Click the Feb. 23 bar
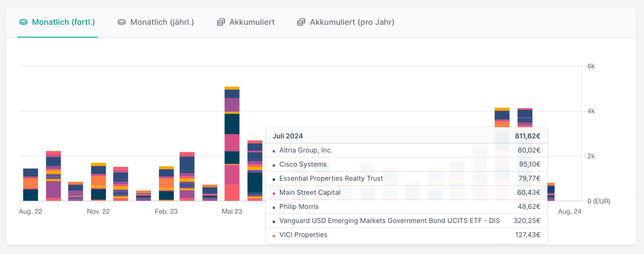 coord(166,183)
